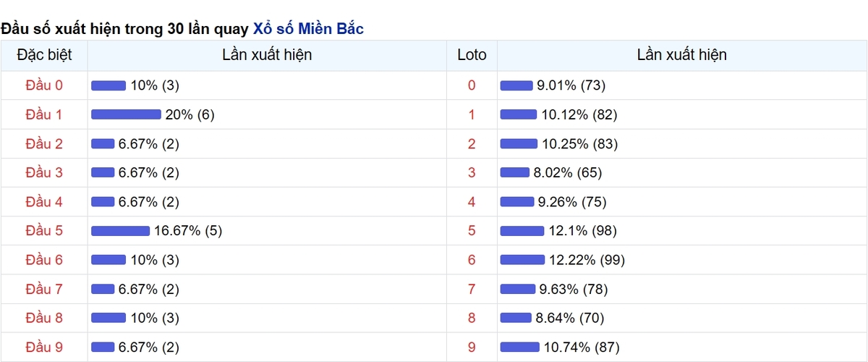
Task: Click the Đầu 7 row label
Action: pos(44,289)
